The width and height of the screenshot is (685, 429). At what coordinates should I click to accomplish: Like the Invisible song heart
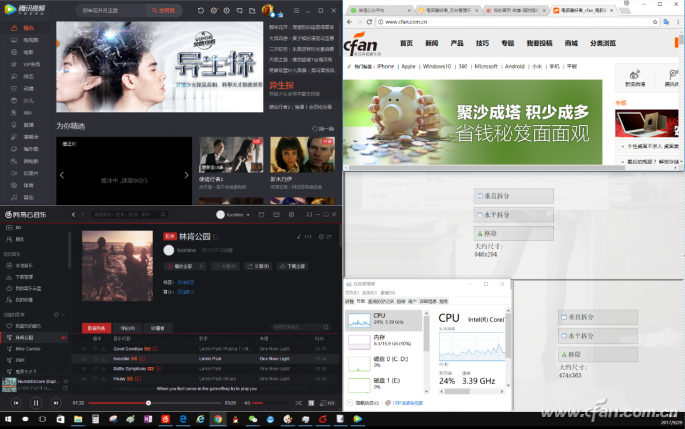coord(95,359)
